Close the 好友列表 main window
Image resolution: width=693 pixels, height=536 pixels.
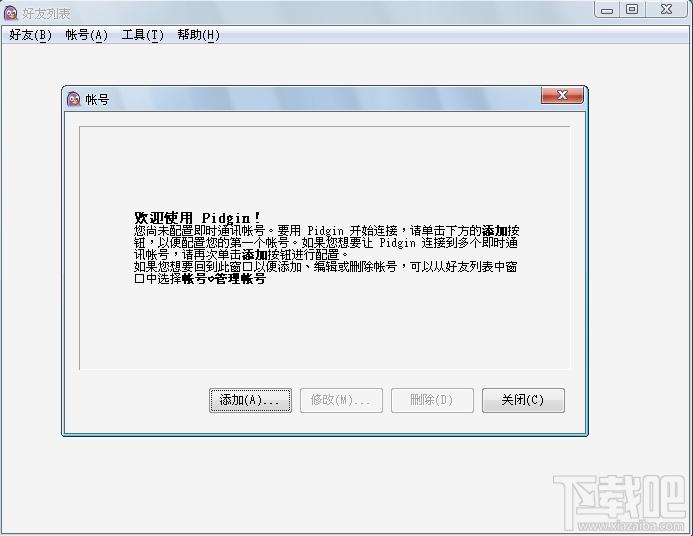(x=665, y=9)
